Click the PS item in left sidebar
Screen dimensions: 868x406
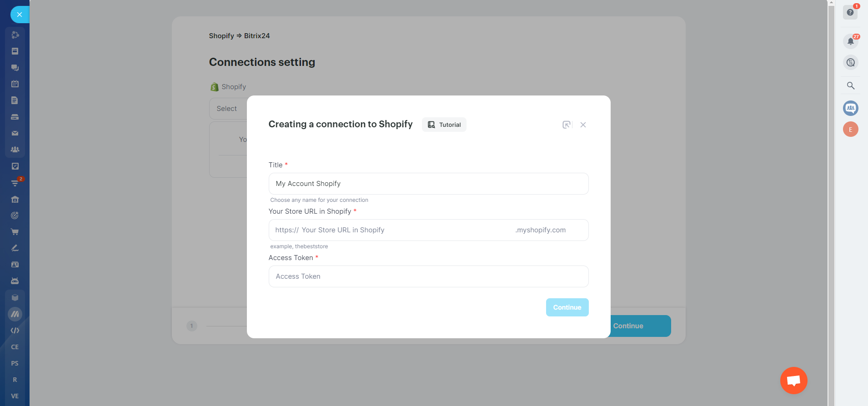click(x=15, y=363)
